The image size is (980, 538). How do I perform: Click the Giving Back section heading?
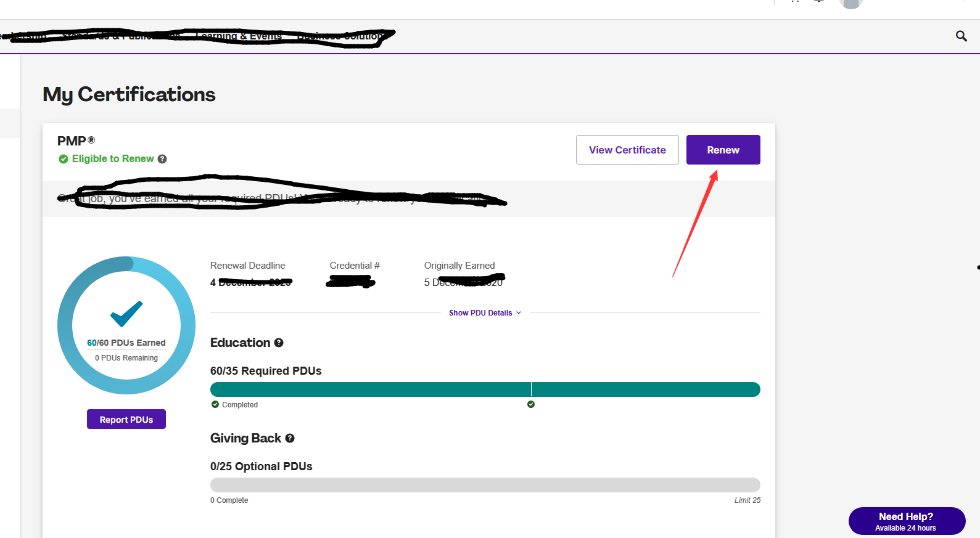tap(245, 438)
